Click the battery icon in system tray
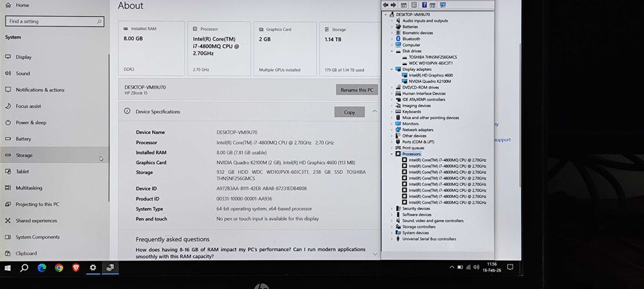This screenshot has height=289, width=644. click(x=460, y=267)
